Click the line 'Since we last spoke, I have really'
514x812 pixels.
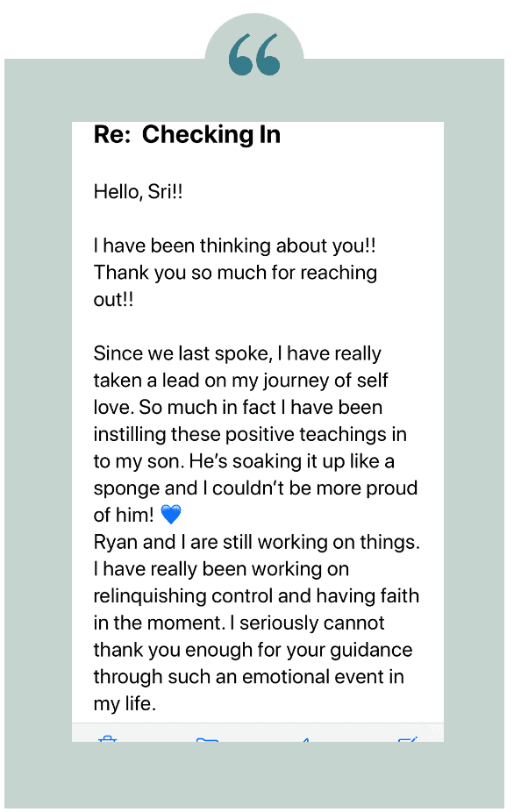pos(238,353)
